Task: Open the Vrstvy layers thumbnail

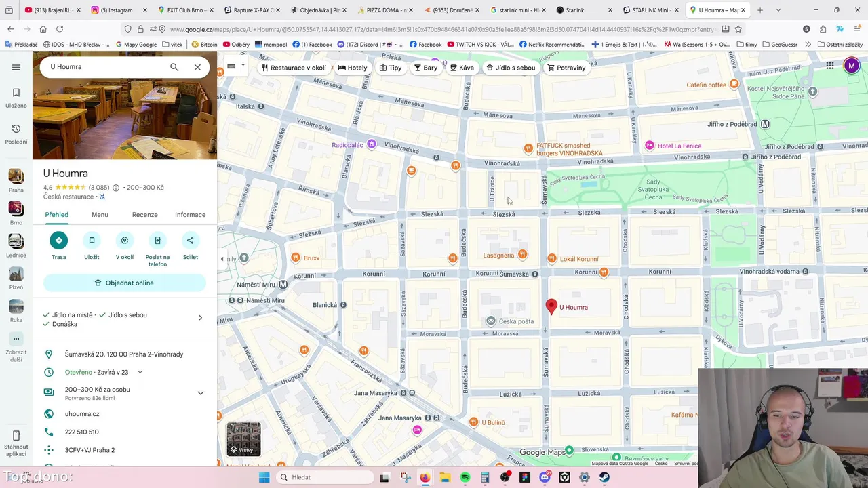Action: [243, 439]
